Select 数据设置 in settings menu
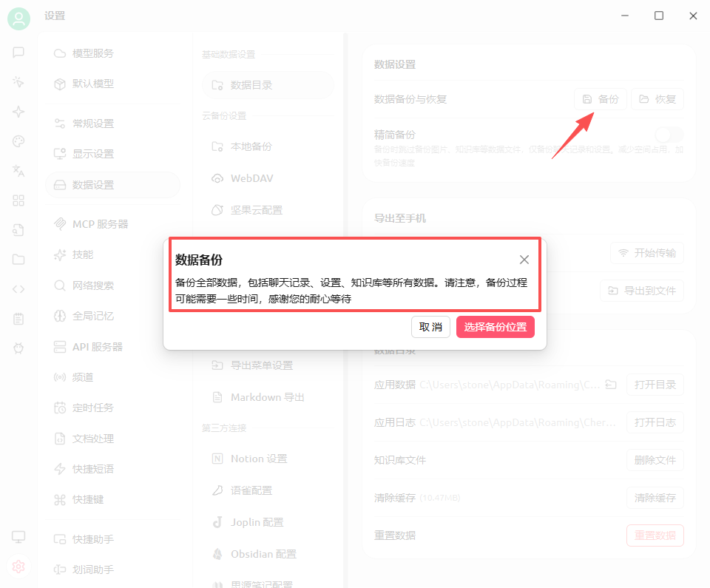The height and width of the screenshot is (588, 710). pyautogui.click(x=113, y=185)
